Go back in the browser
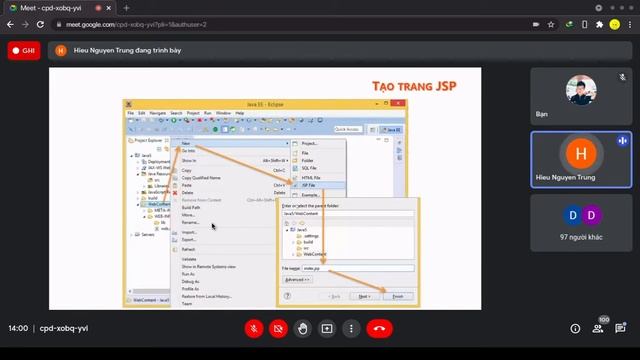The height and width of the screenshot is (360, 640). click(x=10, y=24)
